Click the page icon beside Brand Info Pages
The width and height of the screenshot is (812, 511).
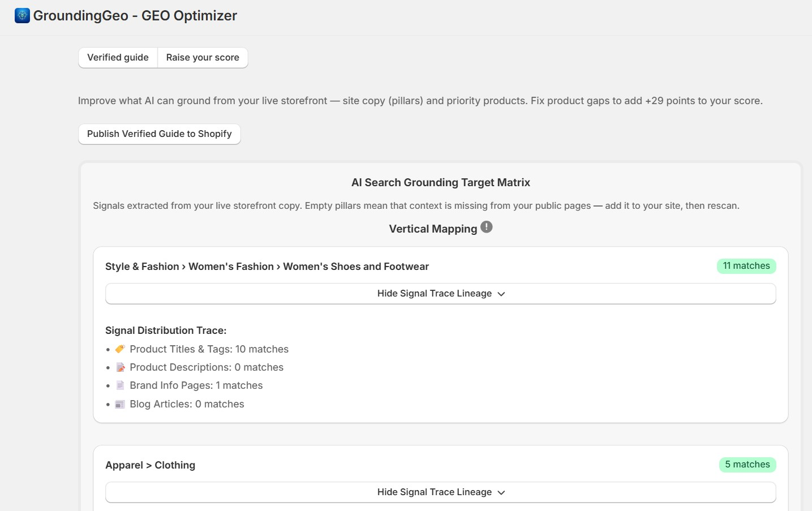(x=120, y=385)
